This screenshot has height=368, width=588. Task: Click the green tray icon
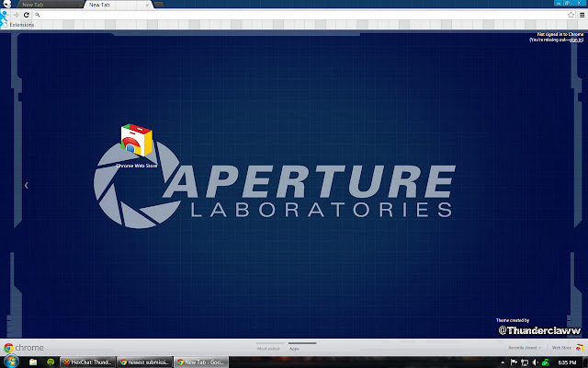546,362
